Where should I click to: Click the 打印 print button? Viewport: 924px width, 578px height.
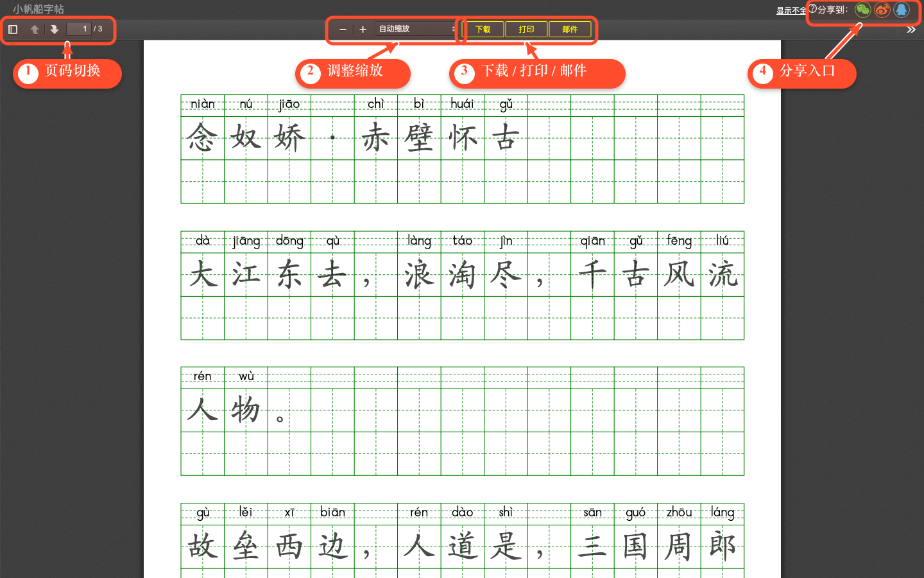527,30
